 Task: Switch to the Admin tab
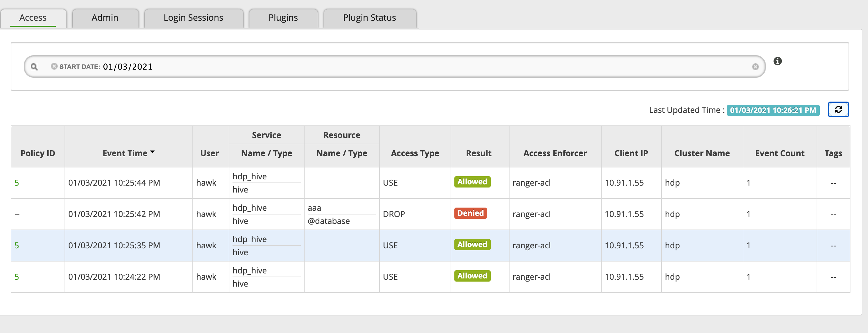click(105, 18)
